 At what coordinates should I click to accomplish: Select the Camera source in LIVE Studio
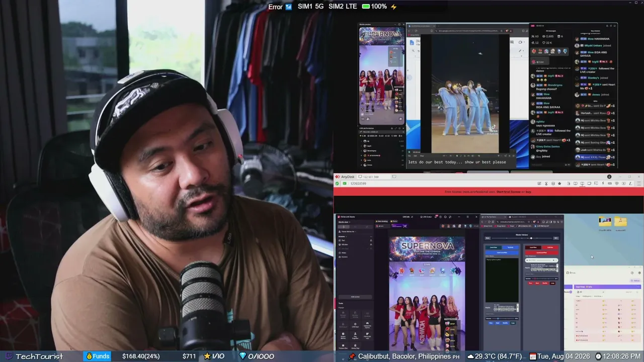[x=345, y=256]
